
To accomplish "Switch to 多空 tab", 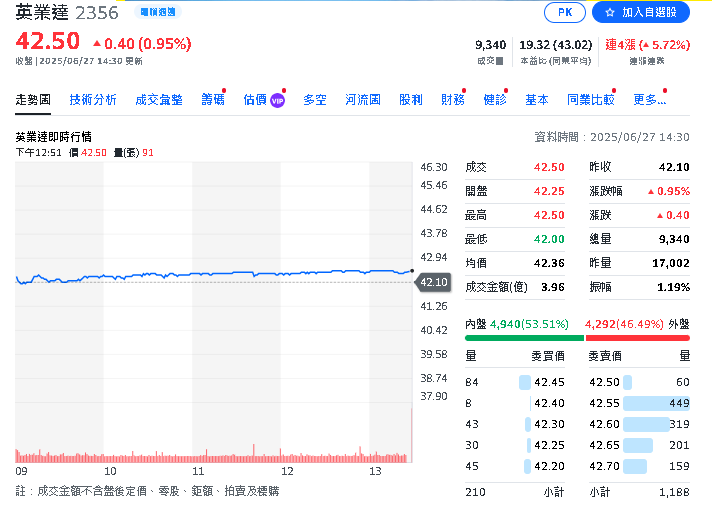I will [315, 99].
